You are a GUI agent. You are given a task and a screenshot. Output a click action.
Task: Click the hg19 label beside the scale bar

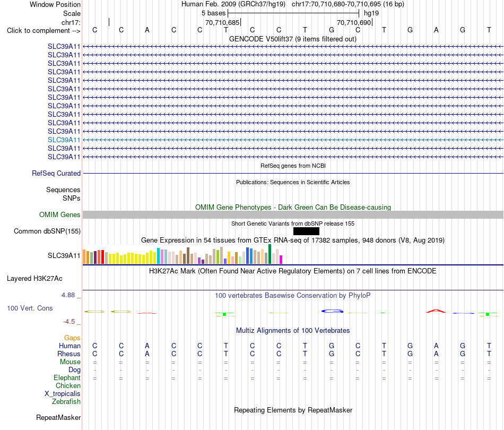click(371, 13)
